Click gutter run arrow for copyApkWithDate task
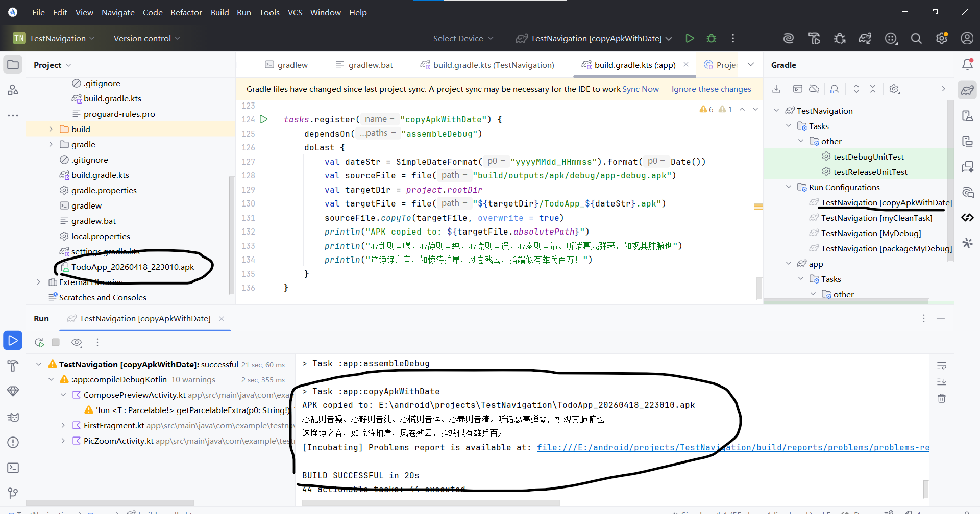The image size is (980, 514). point(264,119)
